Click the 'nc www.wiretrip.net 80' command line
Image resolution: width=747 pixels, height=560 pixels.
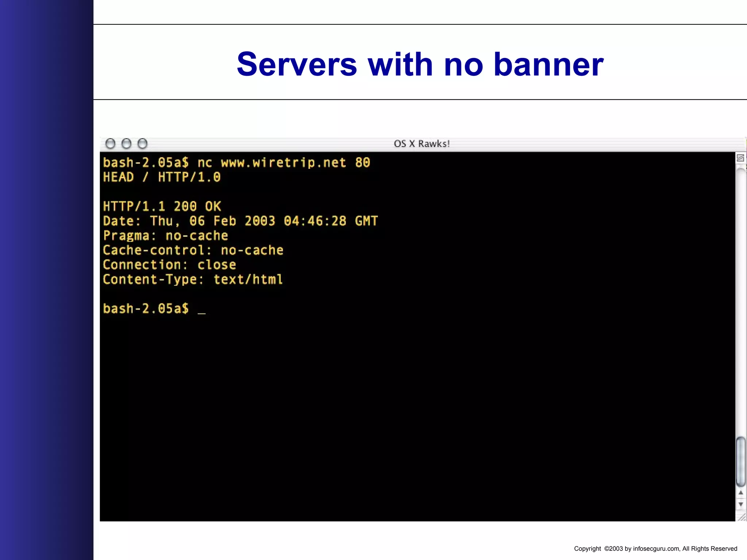(236, 163)
